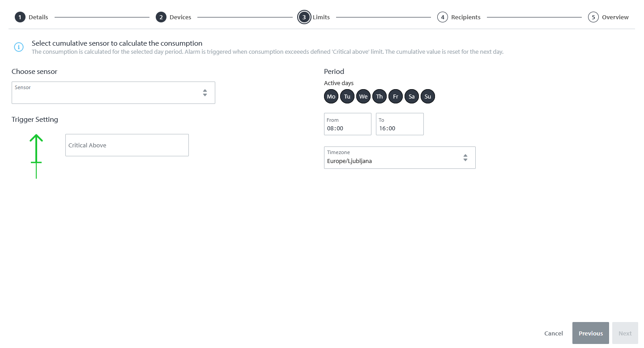This screenshot has height=348, width=644.
Task: Click the blue info icon
Action: point(18,47)
